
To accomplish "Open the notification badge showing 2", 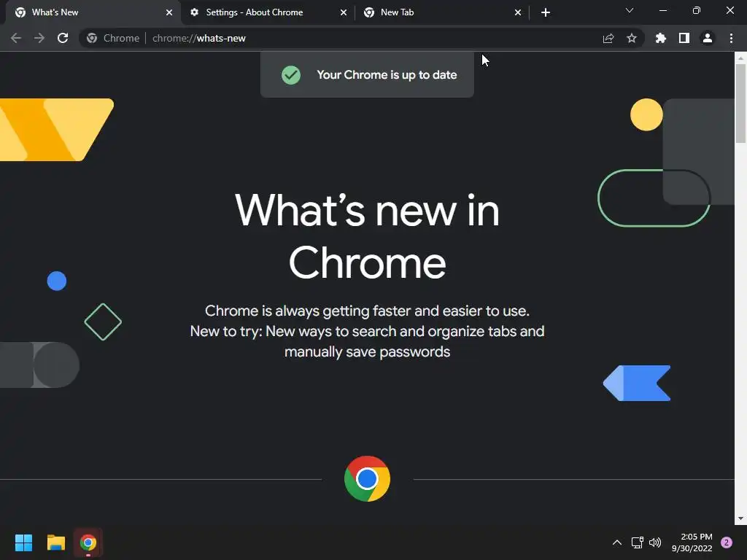I will pos(727,542).
